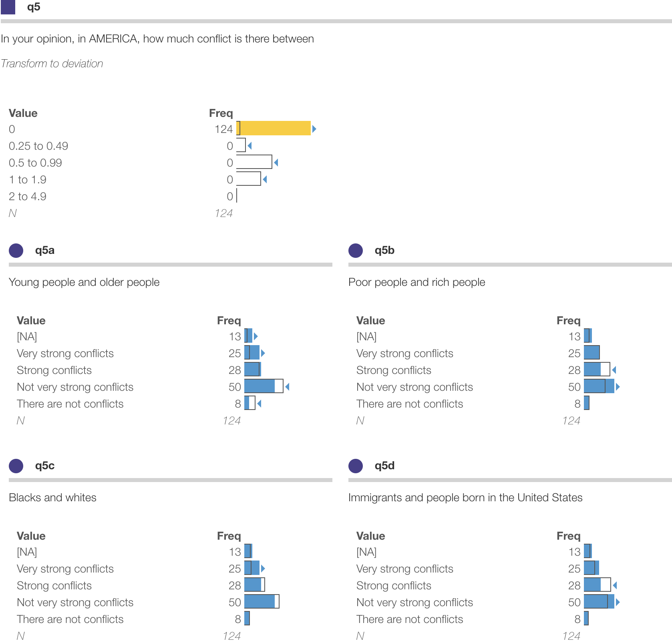Click the q5a Strong conflicts row label
672x643 pixels.
click(54, 370)
